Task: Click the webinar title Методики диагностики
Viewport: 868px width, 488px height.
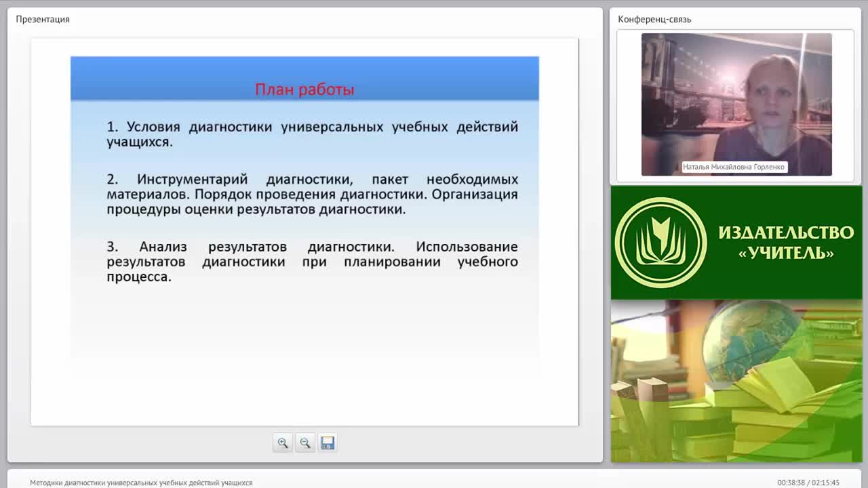Action: tap(141, 483)
